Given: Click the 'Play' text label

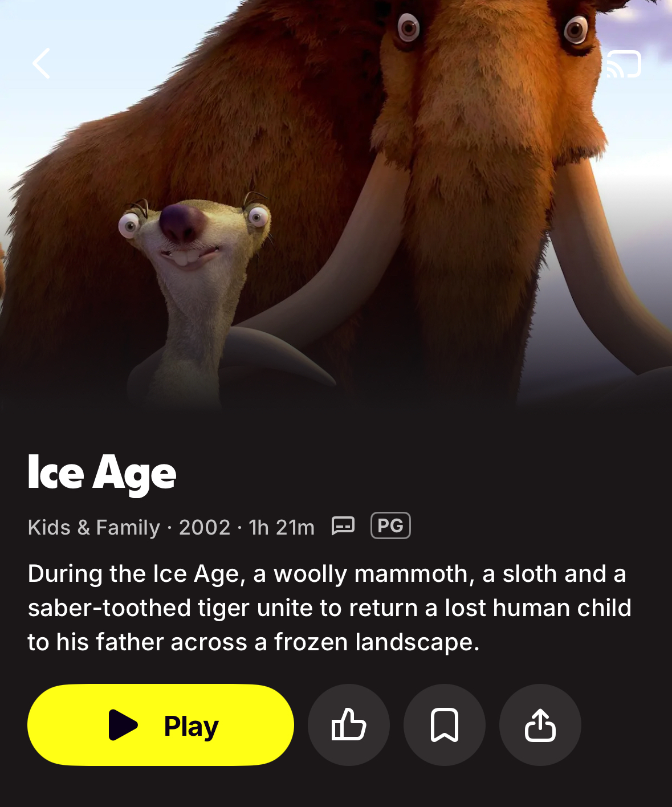Looking at the screenshot, I should [x=192, y=726].
